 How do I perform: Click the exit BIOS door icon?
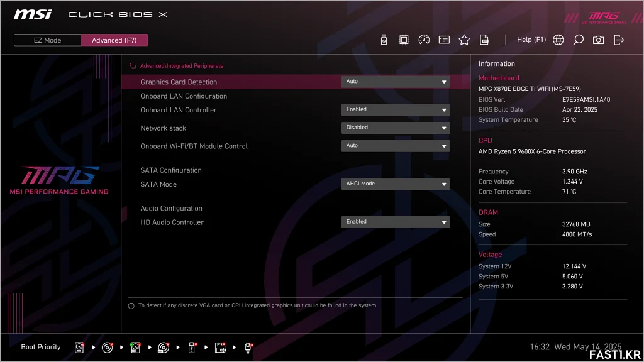pyautogui.click(x=619, y=40)
